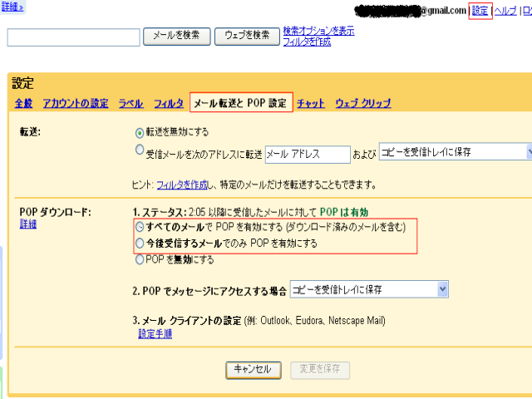The width and height of the screenshot is (532, 399).
Task: Open the 全般 settings tab
Action: [23, 104]
